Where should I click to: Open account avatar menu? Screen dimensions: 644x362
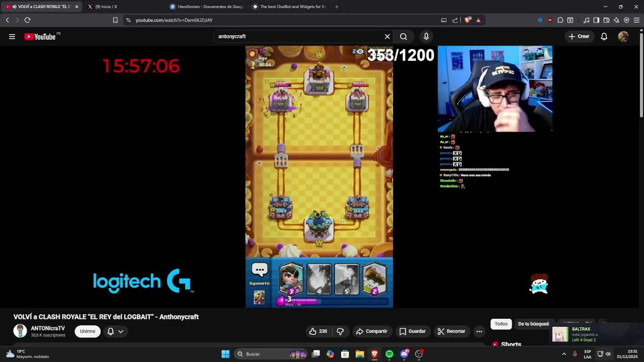623,36
